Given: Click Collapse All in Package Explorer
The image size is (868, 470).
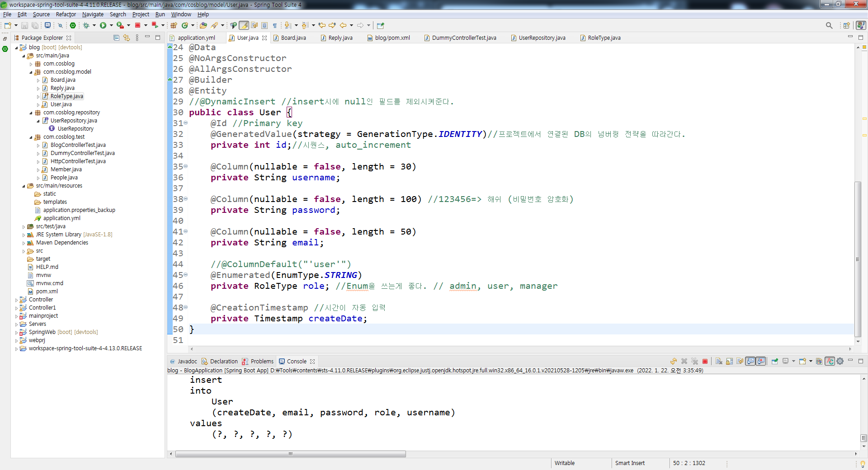Looking at the screenshot, I should pos(116,38).
